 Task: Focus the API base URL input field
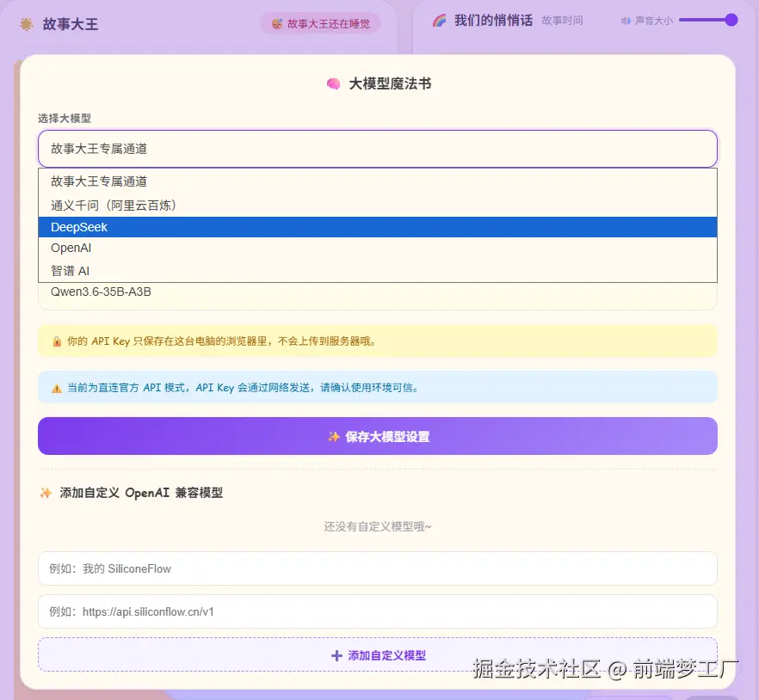point(378,611)
